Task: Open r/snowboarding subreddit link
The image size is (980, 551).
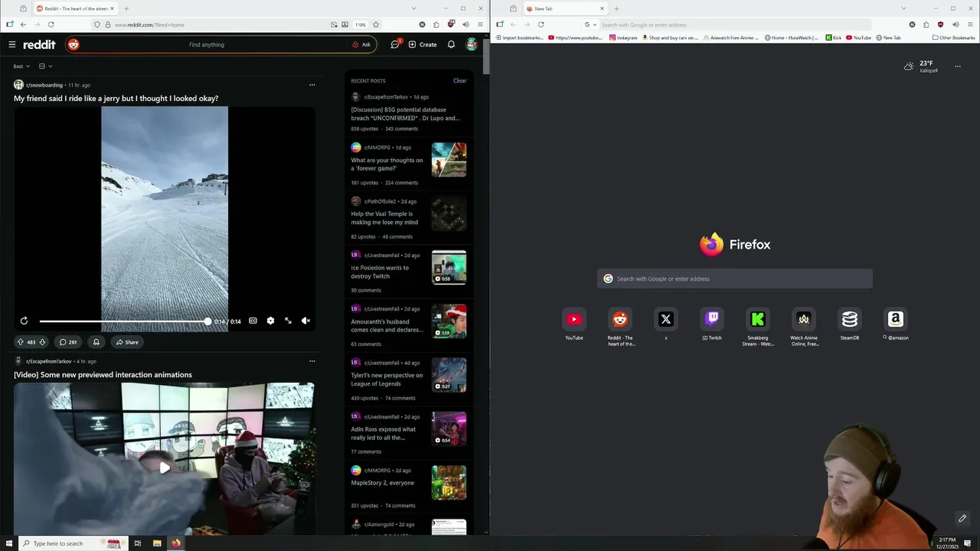Action: tap(44, 85)
